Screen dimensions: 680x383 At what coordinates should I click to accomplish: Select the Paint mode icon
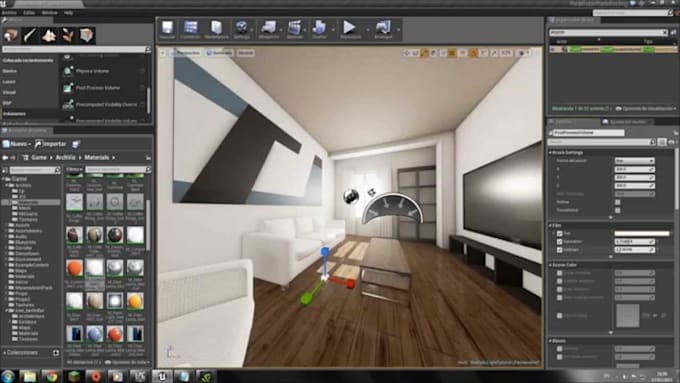(30, 35)
